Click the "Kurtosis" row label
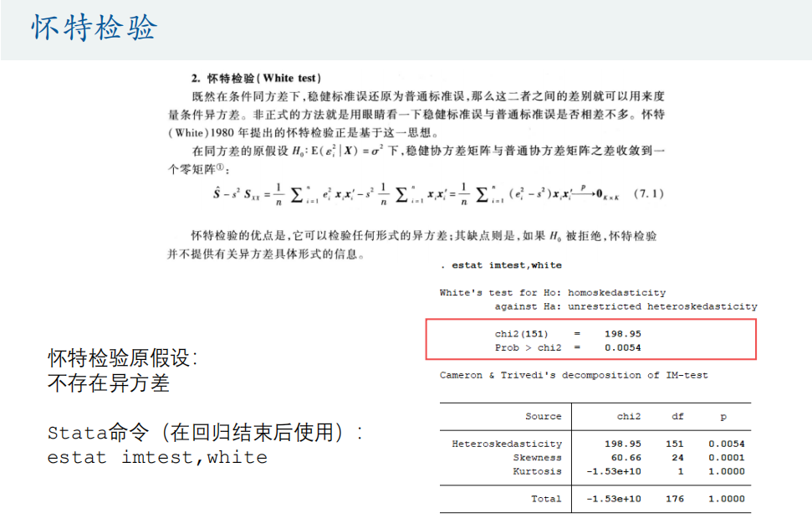 [x=537, y=471]
